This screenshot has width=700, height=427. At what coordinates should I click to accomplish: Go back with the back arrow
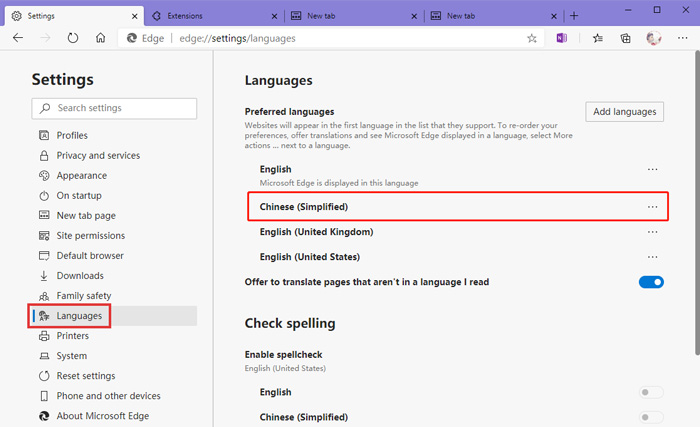[18, 38]
